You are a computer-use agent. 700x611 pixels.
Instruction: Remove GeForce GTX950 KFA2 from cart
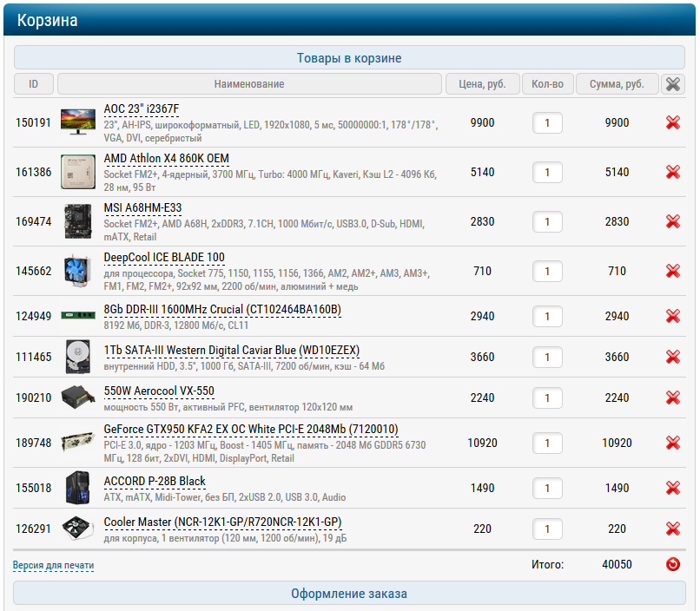673,443
